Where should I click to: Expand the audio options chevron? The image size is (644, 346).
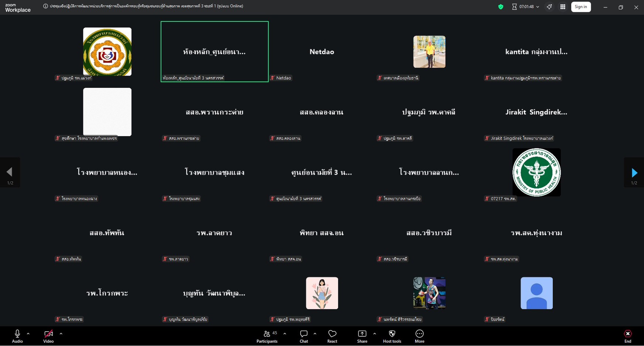pos(28,333)
